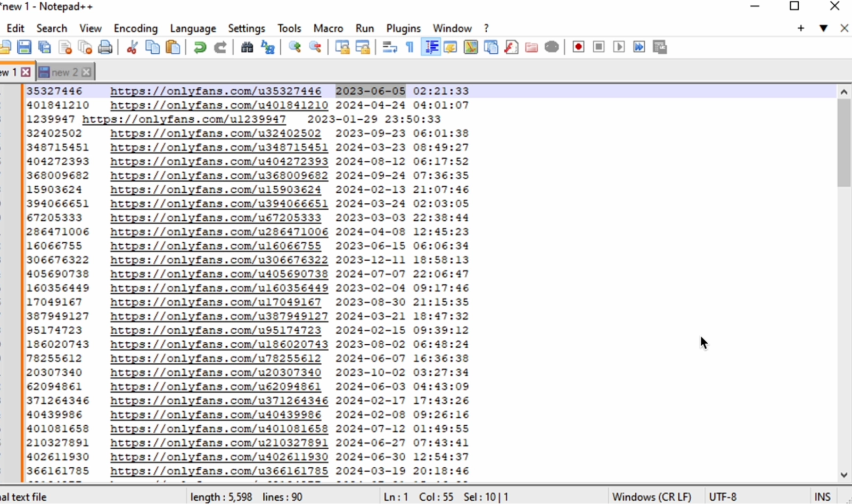Toggle INS insert mode in status bar

point(822,497)
